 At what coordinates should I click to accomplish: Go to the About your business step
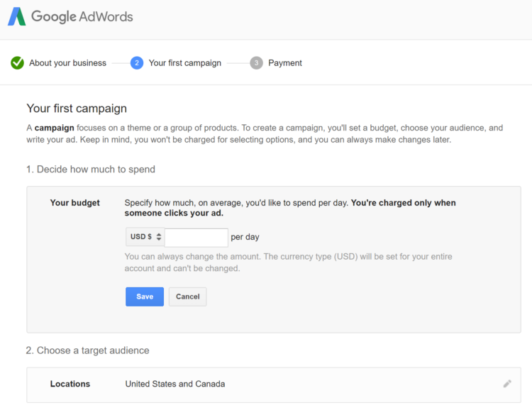67,63
